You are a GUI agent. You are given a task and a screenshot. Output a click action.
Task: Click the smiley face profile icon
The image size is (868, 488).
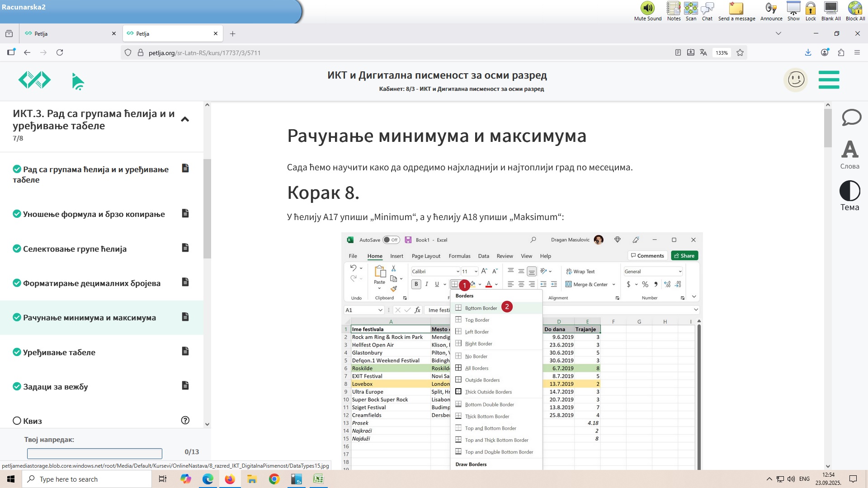click(x=796, y=80)
